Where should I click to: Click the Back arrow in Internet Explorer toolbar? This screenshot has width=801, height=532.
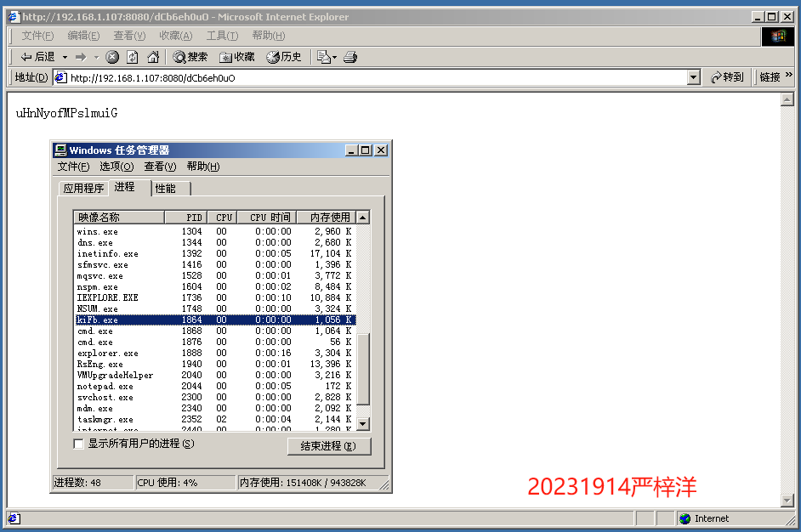[x=37, y=57]
